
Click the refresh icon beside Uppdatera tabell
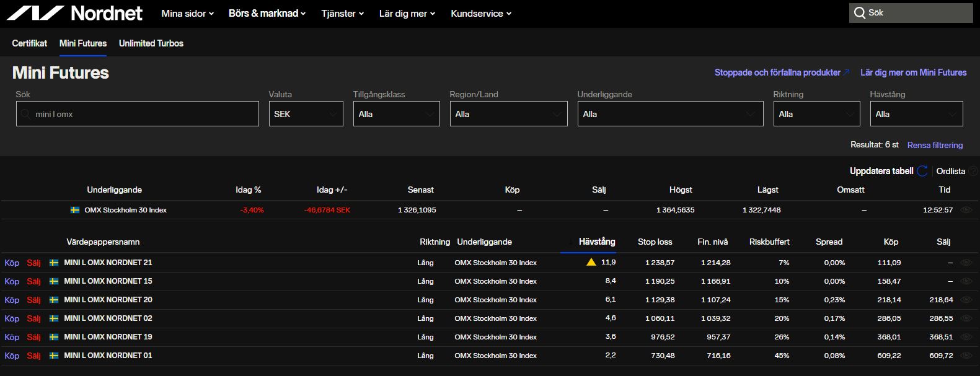click(922, 171)
